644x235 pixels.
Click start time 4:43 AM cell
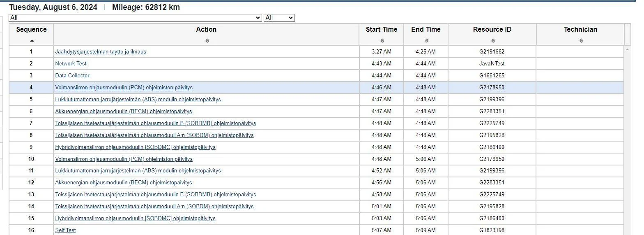tap(382, 64)
